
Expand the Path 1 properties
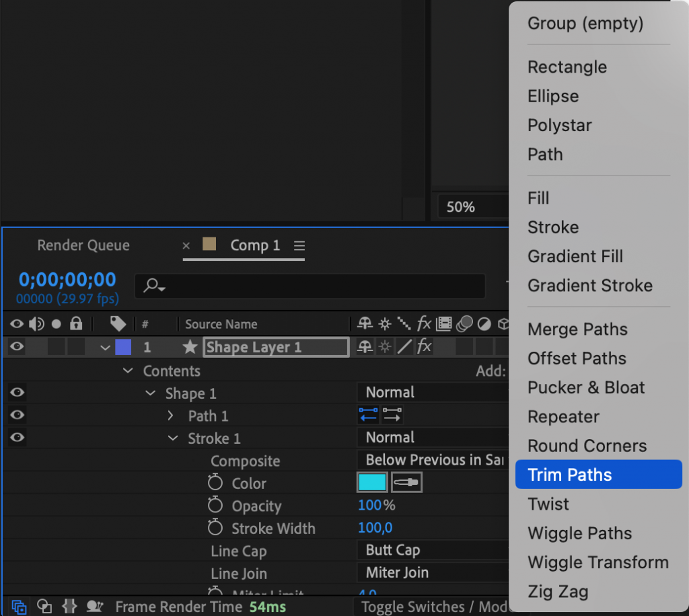[x=170, y=416]
